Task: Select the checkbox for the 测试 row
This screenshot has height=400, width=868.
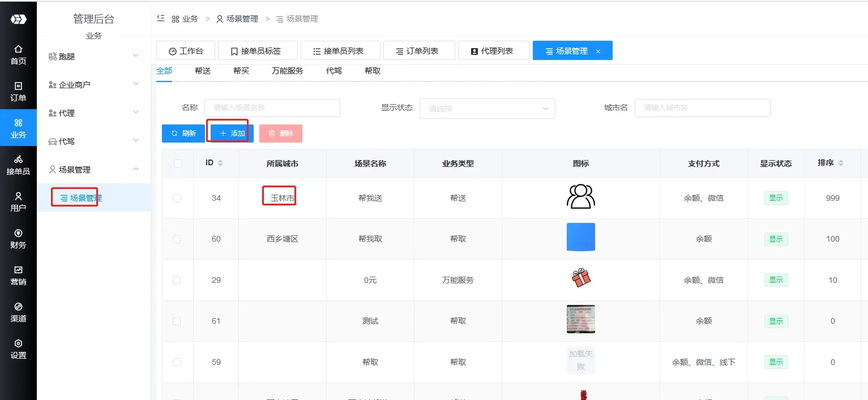Action: (177, 321)
